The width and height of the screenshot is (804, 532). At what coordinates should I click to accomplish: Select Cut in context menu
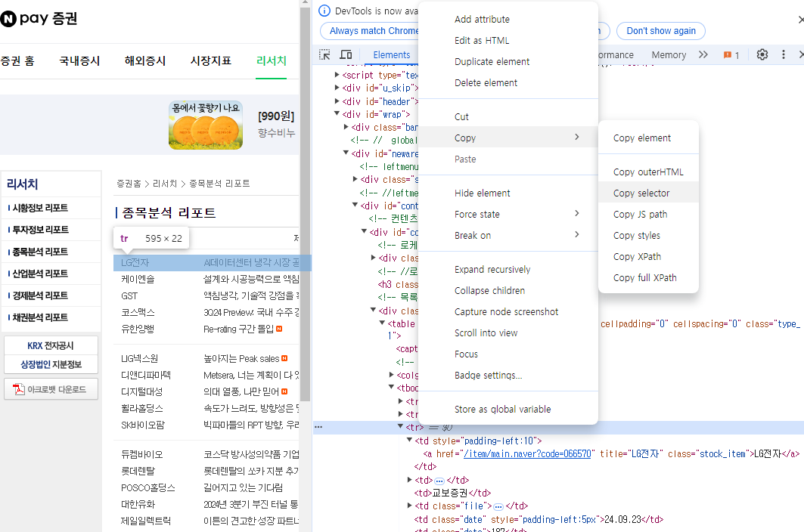point(508,117)
